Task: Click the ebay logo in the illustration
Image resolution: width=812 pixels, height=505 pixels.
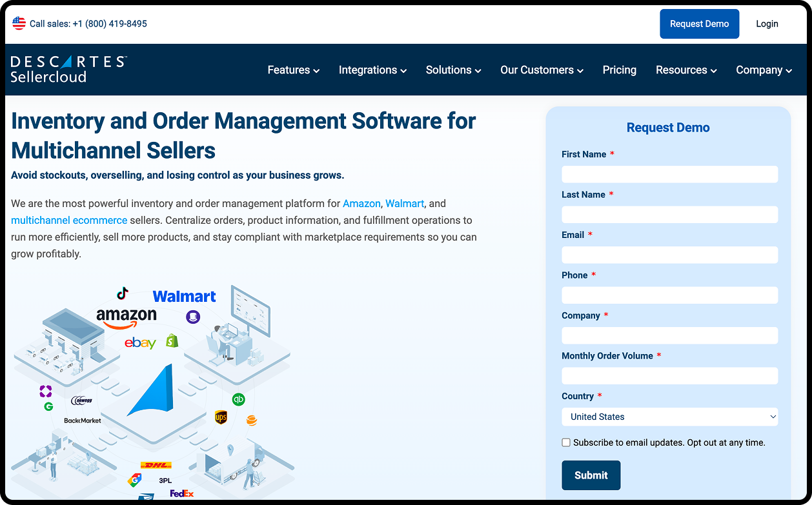Action: point(140,342)
